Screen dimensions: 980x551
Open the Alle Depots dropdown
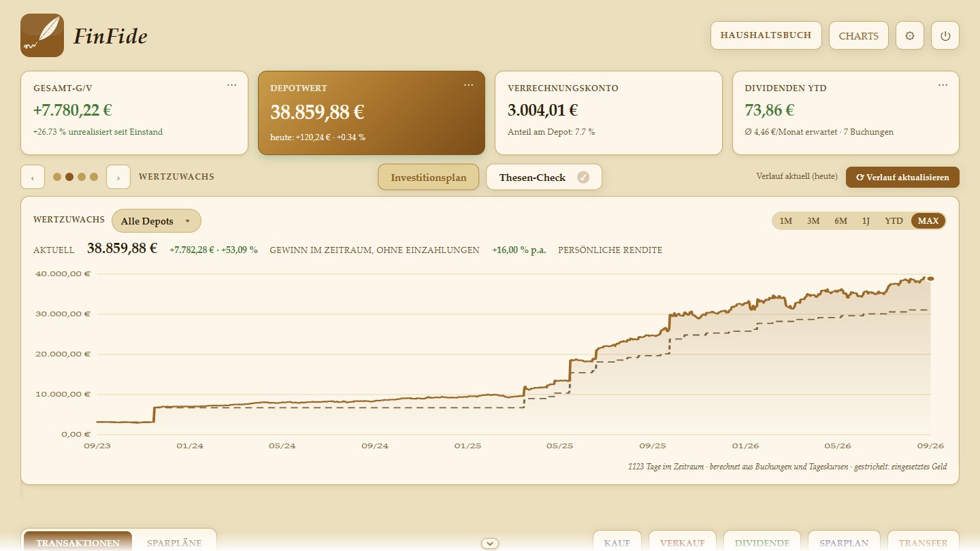157,221
